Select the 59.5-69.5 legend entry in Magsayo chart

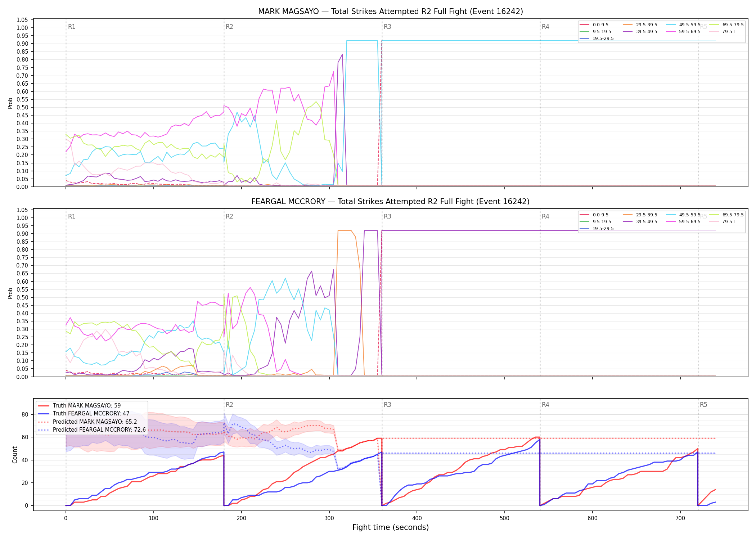tap(683, 32)
